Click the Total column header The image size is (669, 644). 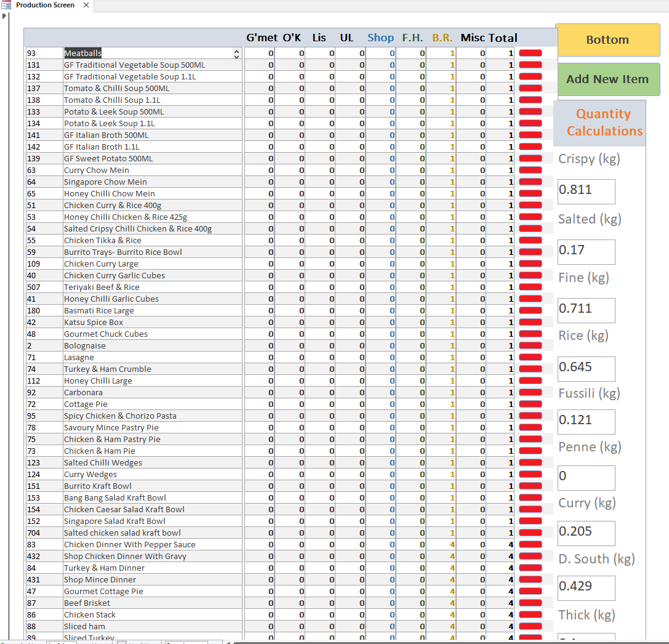point(503,38)
